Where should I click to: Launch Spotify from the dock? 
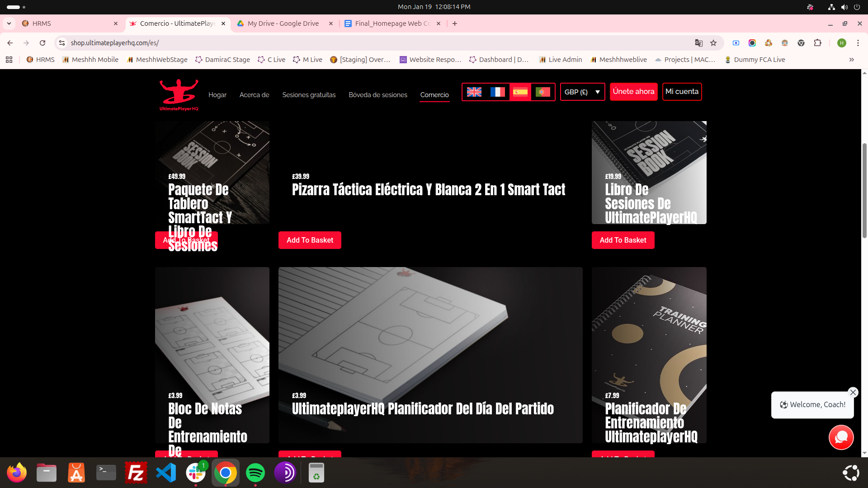click(255, 473)
